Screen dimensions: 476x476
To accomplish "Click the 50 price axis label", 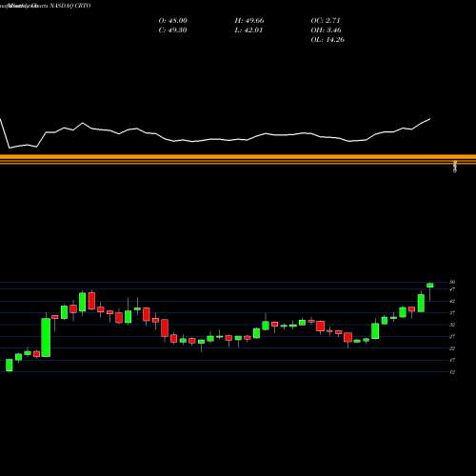I will point(452,282).
